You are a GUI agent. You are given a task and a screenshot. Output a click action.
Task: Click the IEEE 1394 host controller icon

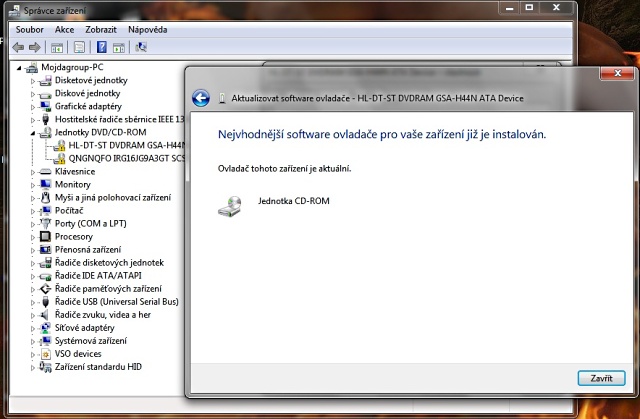(45, 120)
